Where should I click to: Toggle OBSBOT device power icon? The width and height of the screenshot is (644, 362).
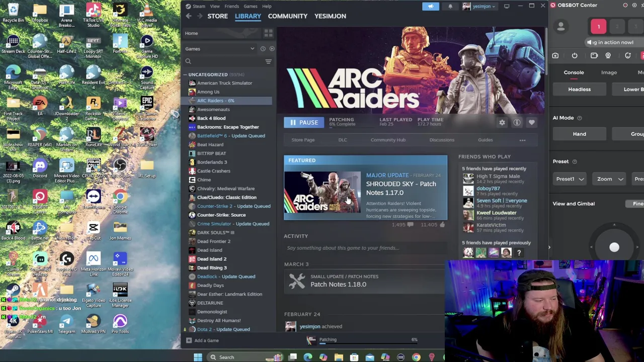coord(575,56)
